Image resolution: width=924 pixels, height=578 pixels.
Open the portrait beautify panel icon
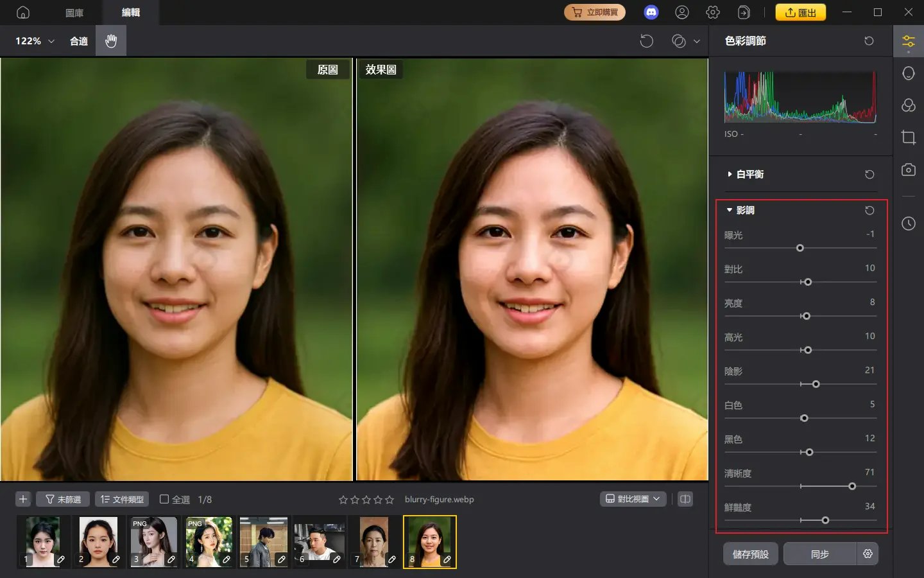click(x=909, y=73)
